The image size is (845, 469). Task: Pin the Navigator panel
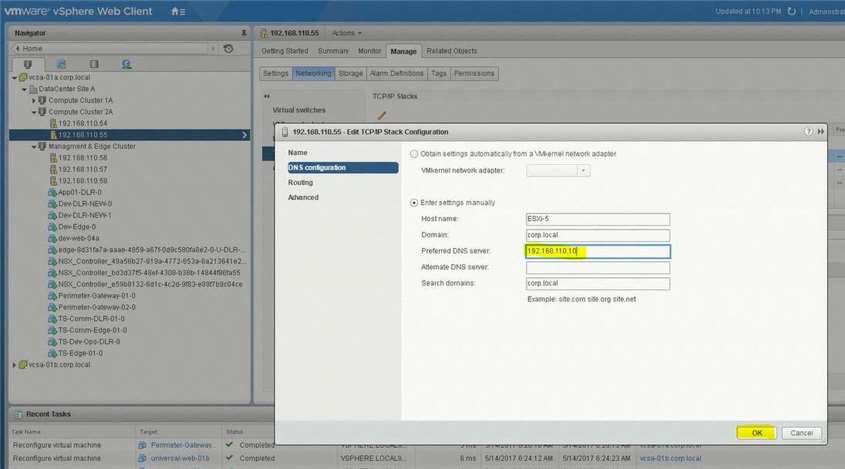[x=244, y=33]
